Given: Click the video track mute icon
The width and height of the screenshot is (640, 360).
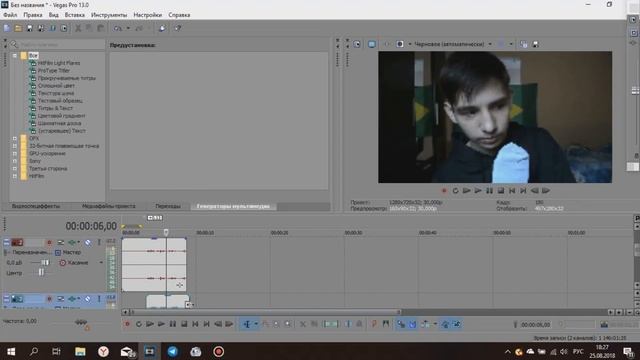Looking at the screenshot, I should [x=88, y=299].
